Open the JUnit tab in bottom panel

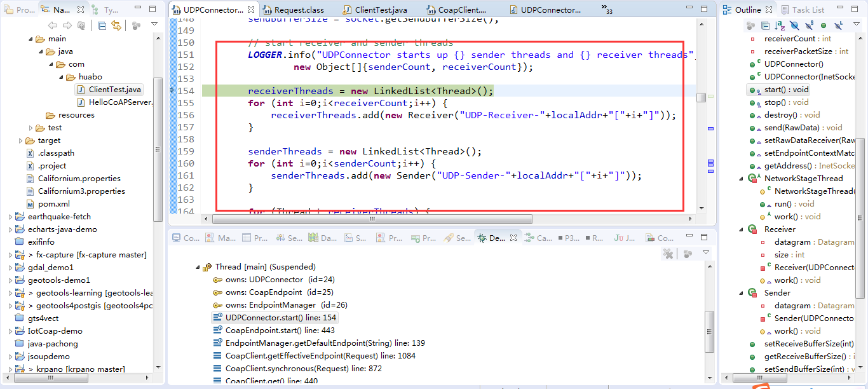pyautogui.click(x=625, y=238)
